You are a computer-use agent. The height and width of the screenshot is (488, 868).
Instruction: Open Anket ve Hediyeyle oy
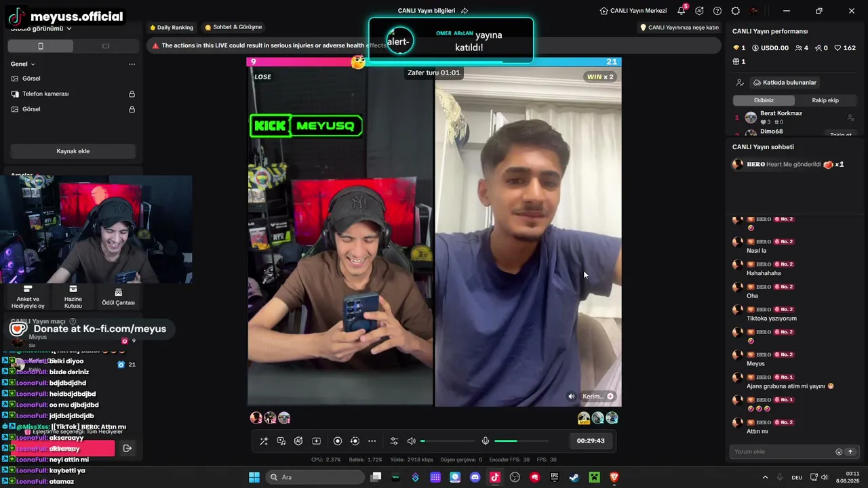(x=28, y=297)
